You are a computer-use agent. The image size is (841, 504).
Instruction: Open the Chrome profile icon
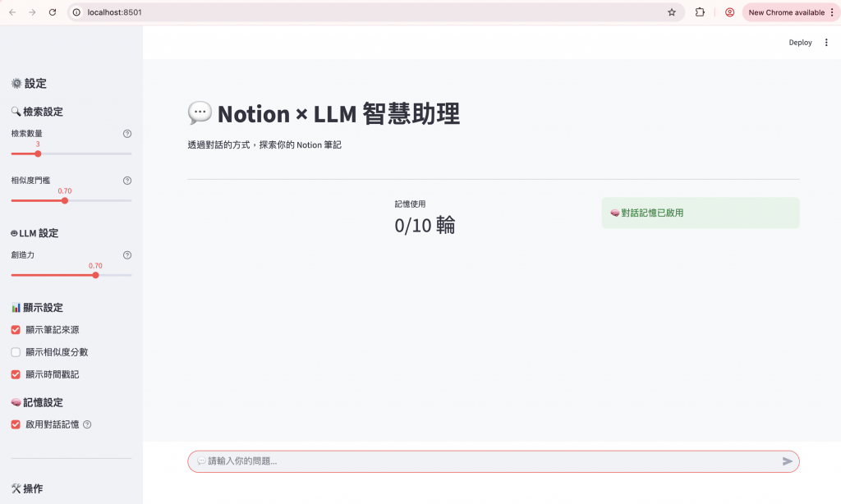pos(729,12)
